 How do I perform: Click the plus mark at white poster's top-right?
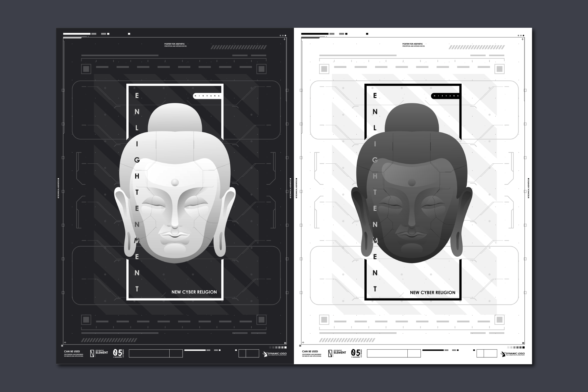[522, 39]
